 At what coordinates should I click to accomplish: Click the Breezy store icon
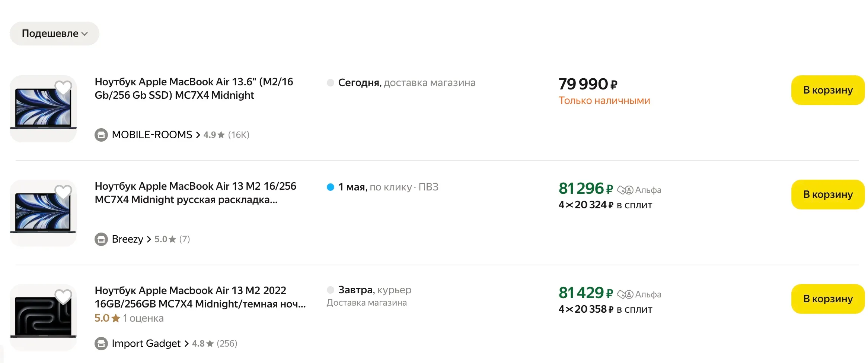pyautogui.click(x=101, y=239)
